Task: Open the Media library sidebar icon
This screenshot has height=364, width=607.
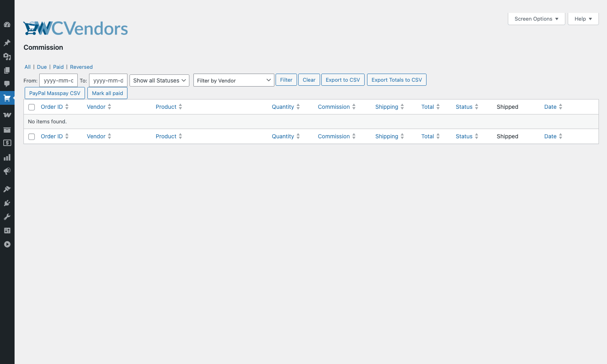Action: pyautogui.click(x=7, y=57)
